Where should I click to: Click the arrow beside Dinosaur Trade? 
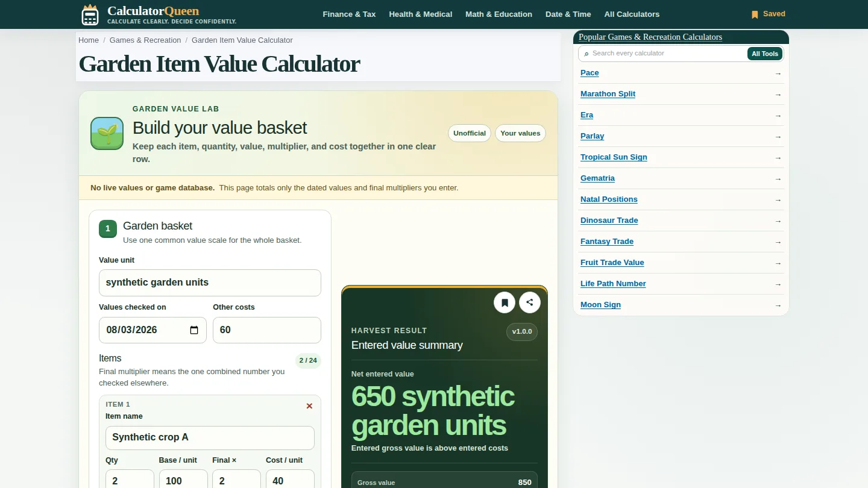pyautogui.click(x=778, y=221)
